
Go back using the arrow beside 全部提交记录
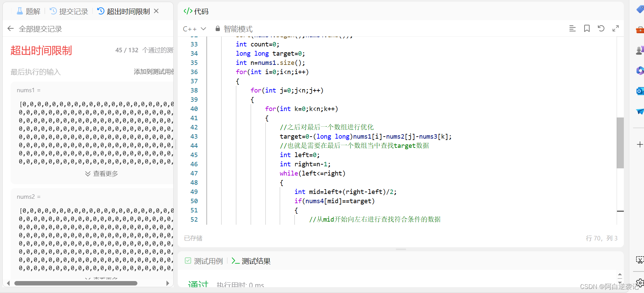(x=11, y=29)
